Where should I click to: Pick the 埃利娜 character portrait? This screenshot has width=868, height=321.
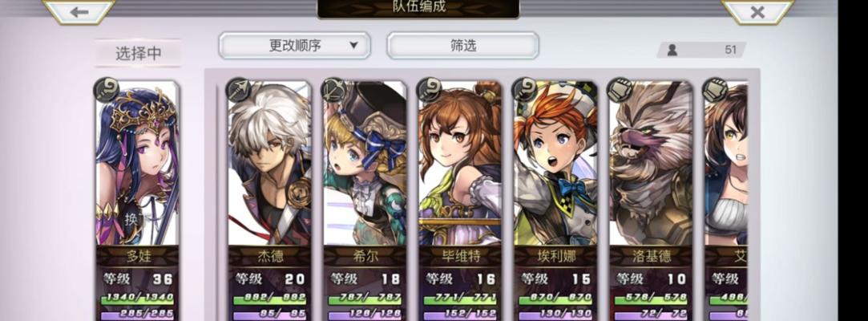(555, 164)
